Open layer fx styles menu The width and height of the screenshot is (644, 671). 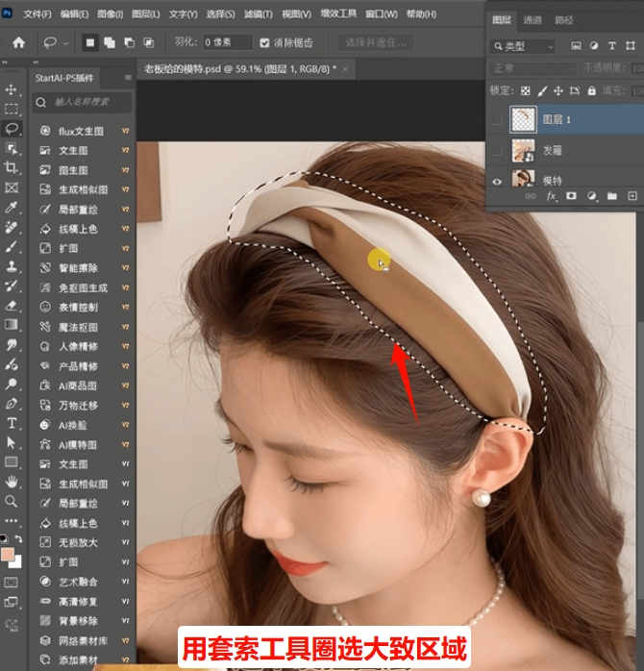pos(551,196)
